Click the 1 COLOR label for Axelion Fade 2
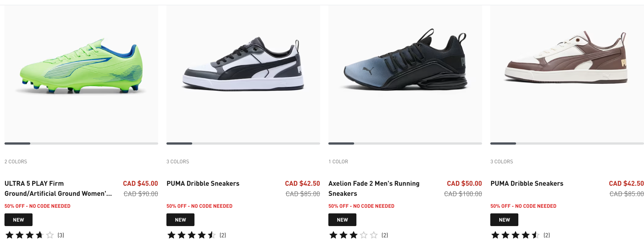 click(338, 161)
